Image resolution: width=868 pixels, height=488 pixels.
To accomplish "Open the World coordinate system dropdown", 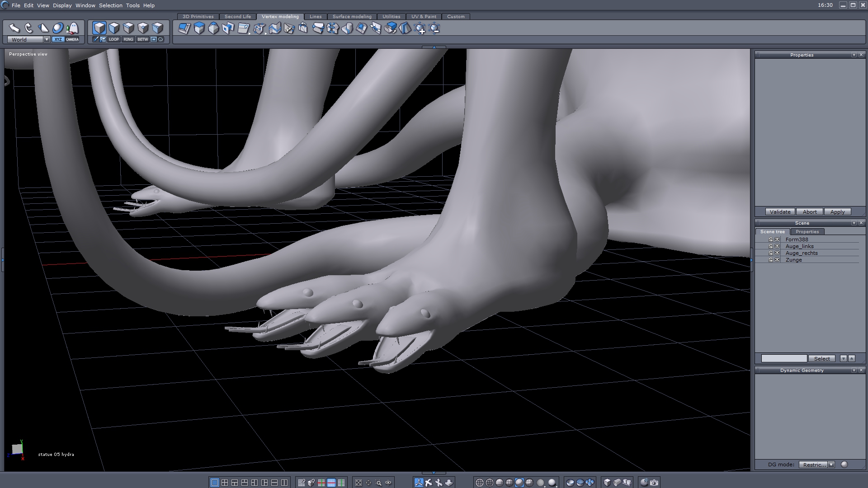I will pos(47,39).
